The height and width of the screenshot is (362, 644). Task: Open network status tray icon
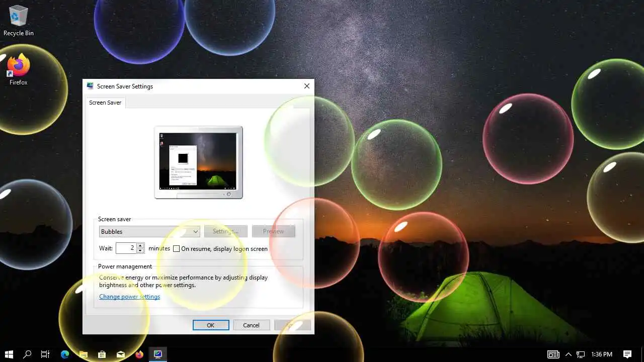581,354
